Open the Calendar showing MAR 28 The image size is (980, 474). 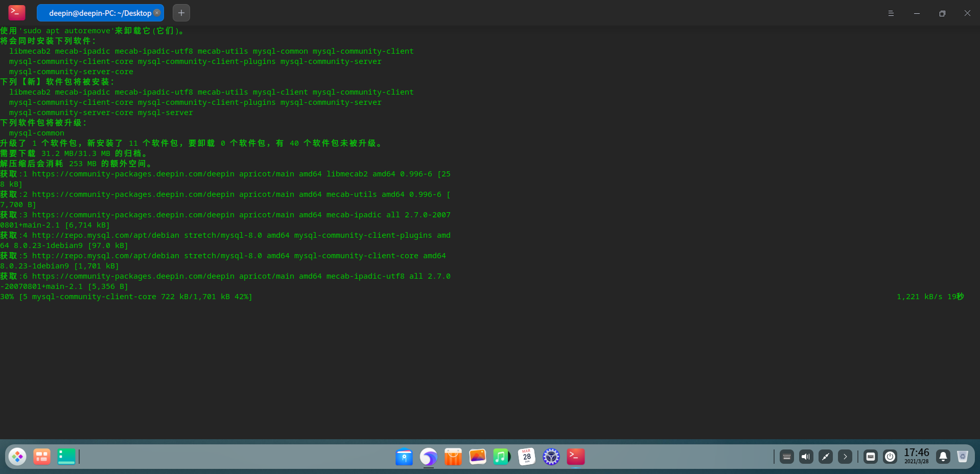pyautogui.click(x=527, y=457)
